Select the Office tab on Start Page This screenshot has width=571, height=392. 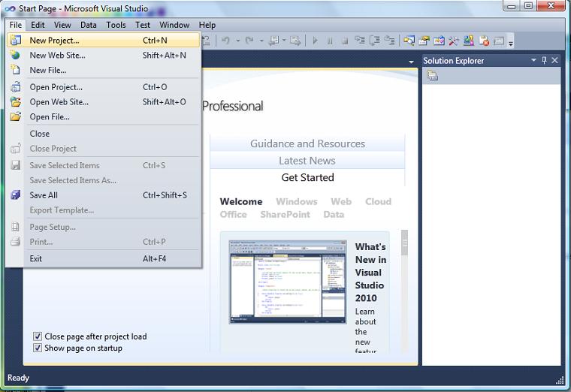coord(233,214)
